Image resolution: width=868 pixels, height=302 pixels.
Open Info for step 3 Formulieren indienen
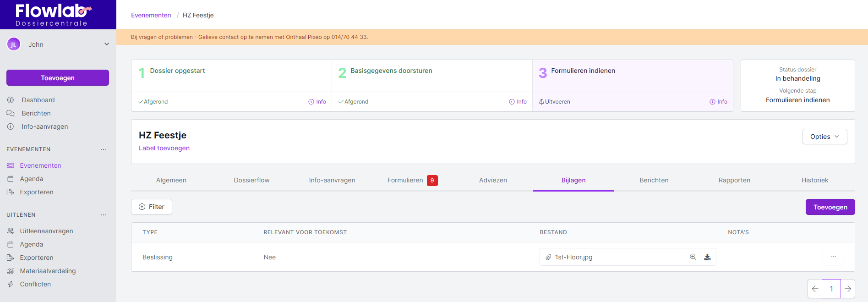(718, 102)
